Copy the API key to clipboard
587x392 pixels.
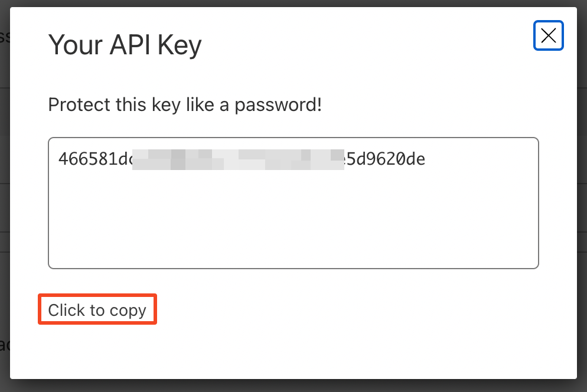pos(97,309)
